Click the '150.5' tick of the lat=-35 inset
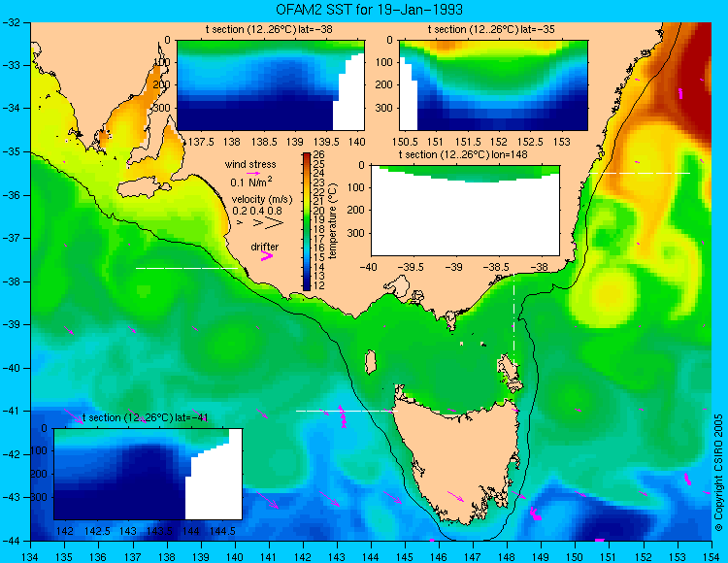Image resolution: width=728 pixels, height=563 pixels. 405,142
